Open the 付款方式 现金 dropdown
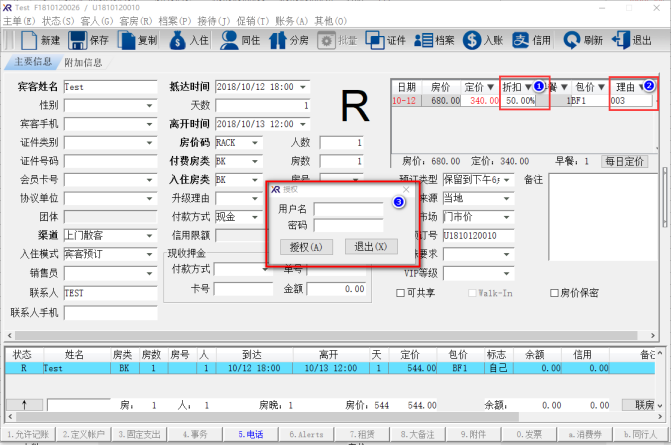 (x=255, y=217)
